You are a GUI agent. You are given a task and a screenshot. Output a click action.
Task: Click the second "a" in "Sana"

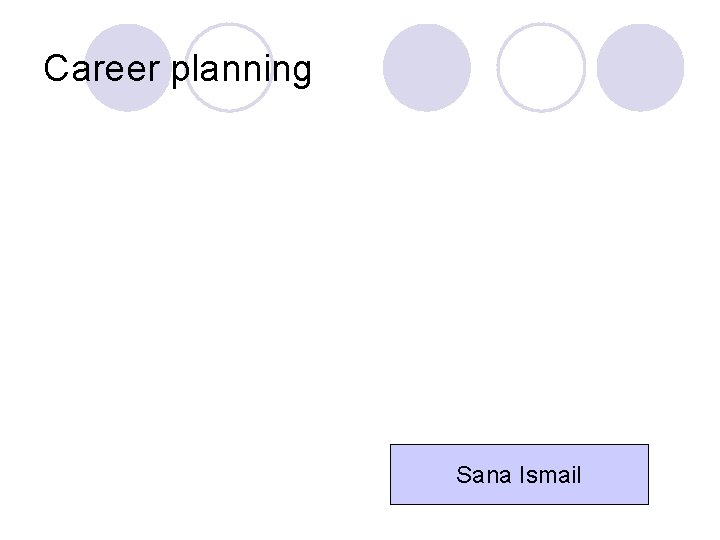(504, 476)
